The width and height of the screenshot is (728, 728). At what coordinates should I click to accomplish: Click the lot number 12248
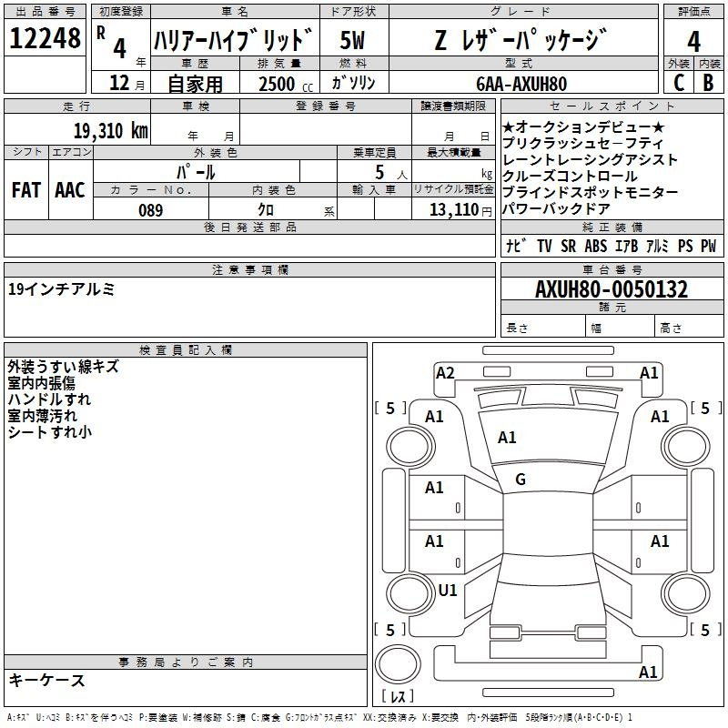pos(45,39)
